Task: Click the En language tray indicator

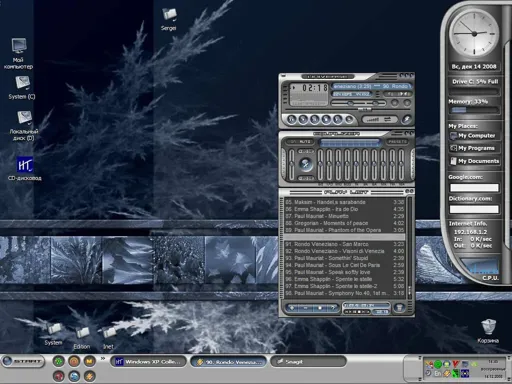Action: click(438, 374)
